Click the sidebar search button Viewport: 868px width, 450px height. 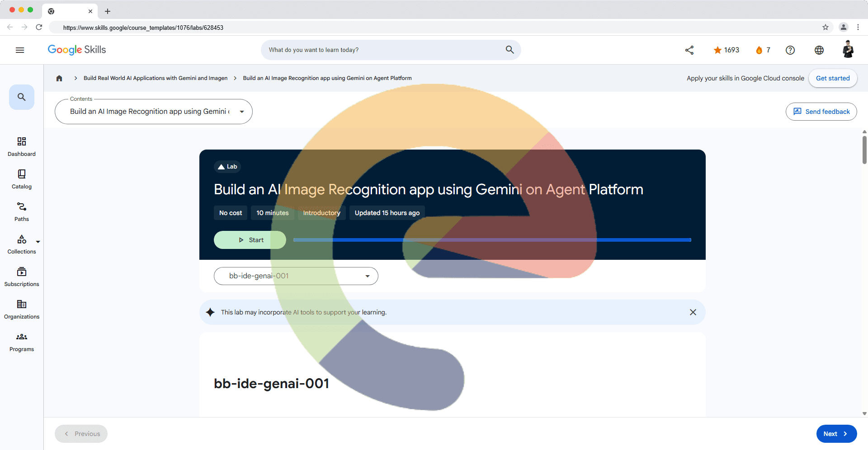[22, 97]
